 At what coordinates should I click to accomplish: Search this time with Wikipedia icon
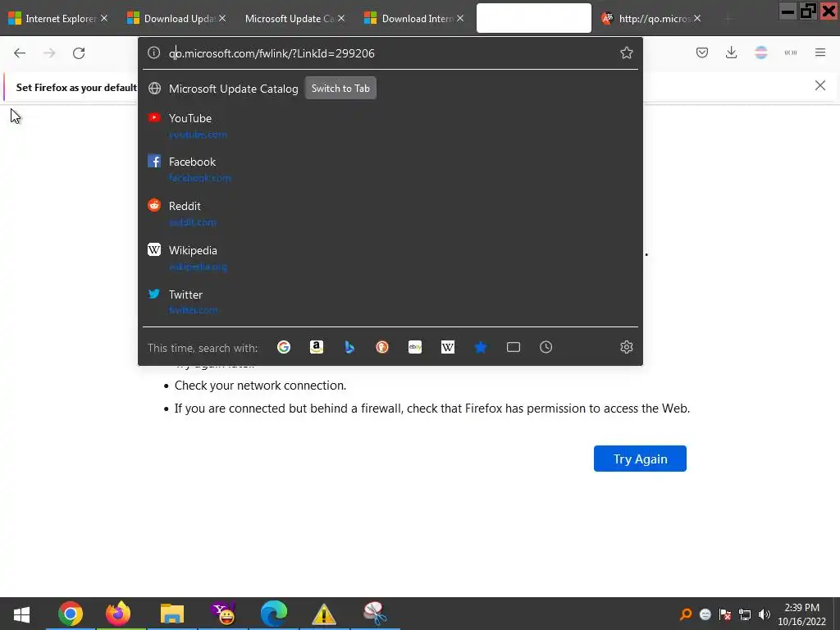point(448,347)
